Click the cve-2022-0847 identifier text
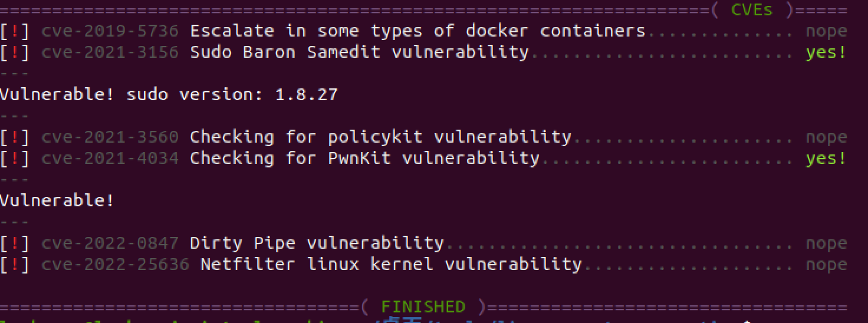Screen dimensions: 868x323 pos(110,243)
